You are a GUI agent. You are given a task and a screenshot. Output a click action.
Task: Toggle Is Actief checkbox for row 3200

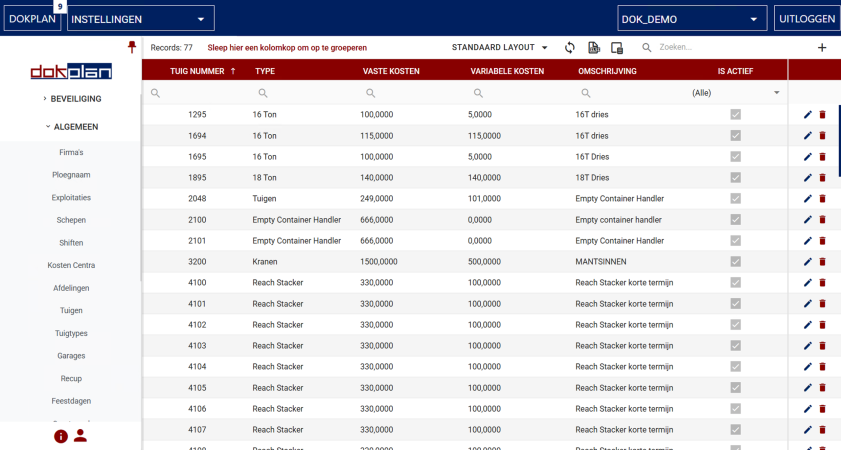(x=736, y=261)
